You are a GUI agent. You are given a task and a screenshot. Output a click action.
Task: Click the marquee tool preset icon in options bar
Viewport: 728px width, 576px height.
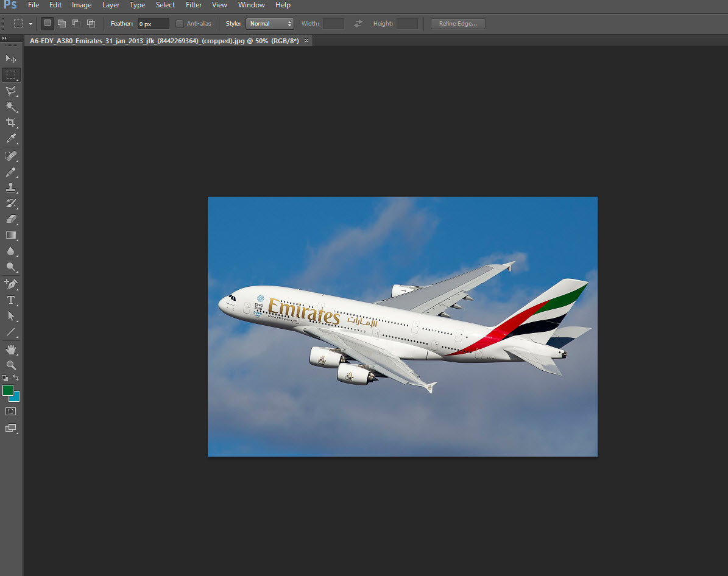pyautogui.click(x=18, y=24)
